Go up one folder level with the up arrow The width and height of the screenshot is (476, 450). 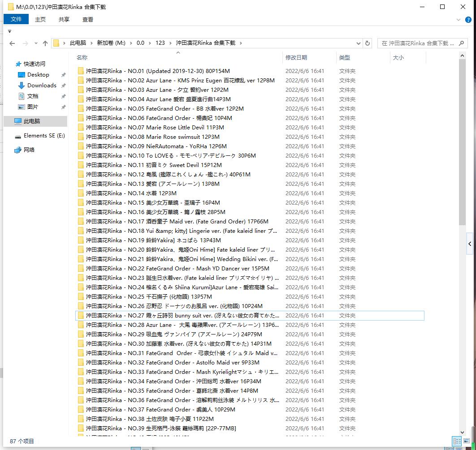tap(45, 43)
